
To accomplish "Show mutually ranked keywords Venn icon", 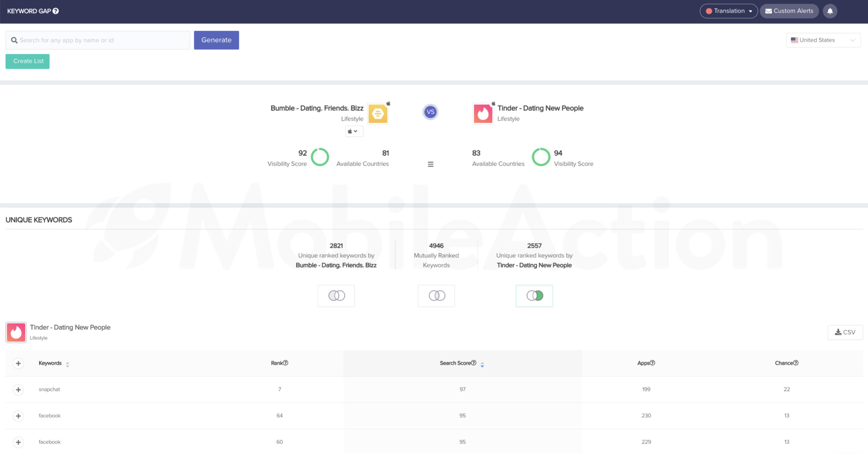I will coord(436,296).
